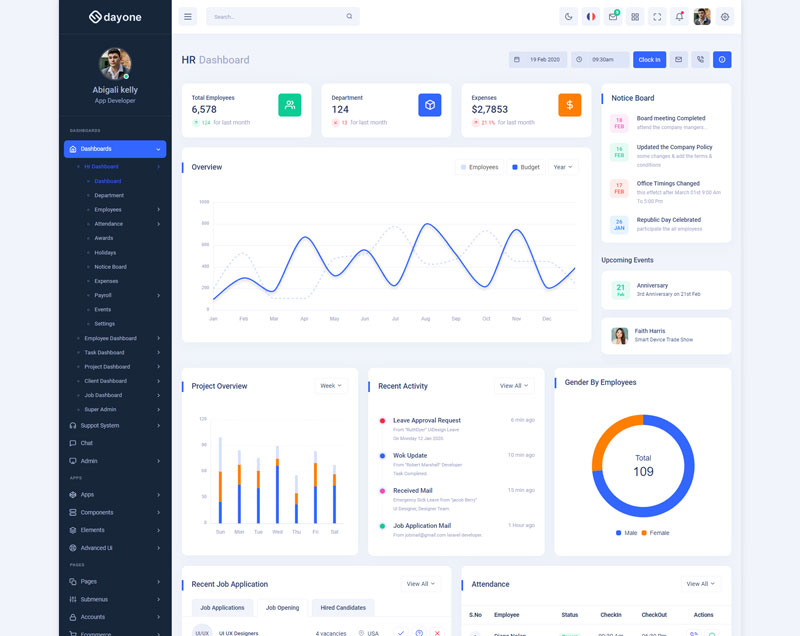Expand the Payroll submenu in the sidebar
This screenshot has height=636, width=800.
coord(103,295)
